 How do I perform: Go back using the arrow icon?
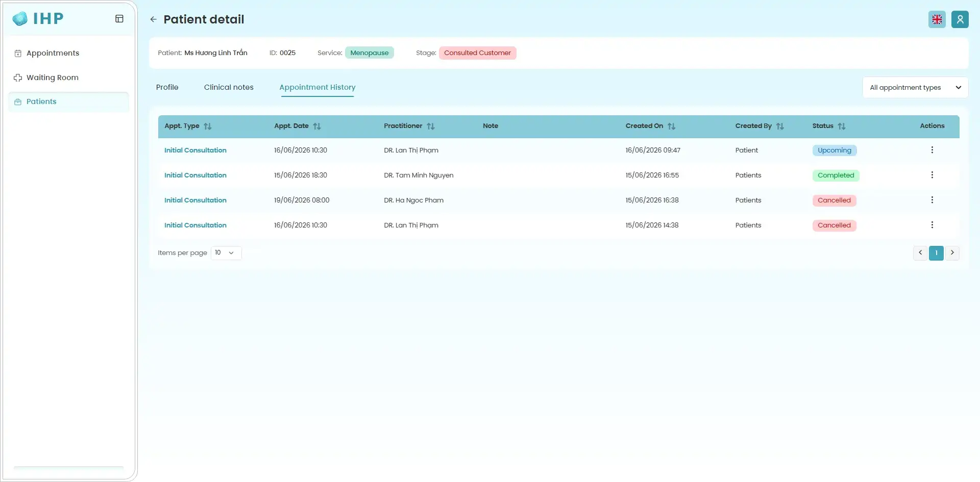point(153,19)
